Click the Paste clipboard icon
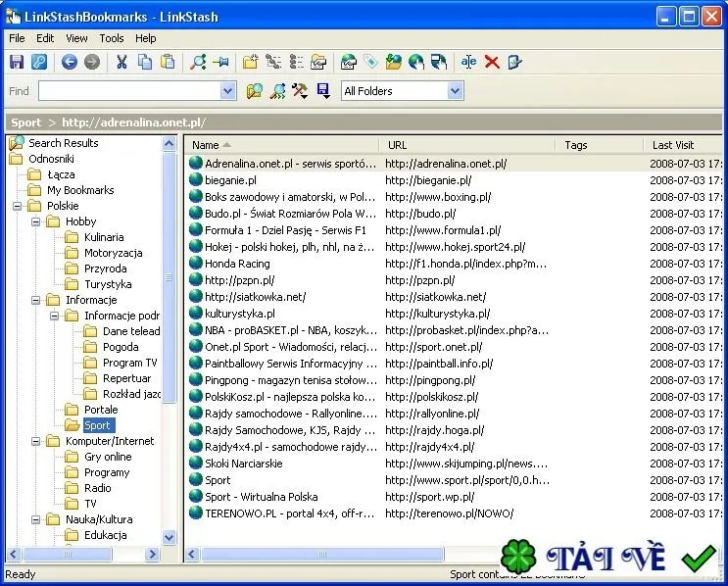The height and width of the screenshot is (586, 728). pyautogui.click(x=168, y=62)
